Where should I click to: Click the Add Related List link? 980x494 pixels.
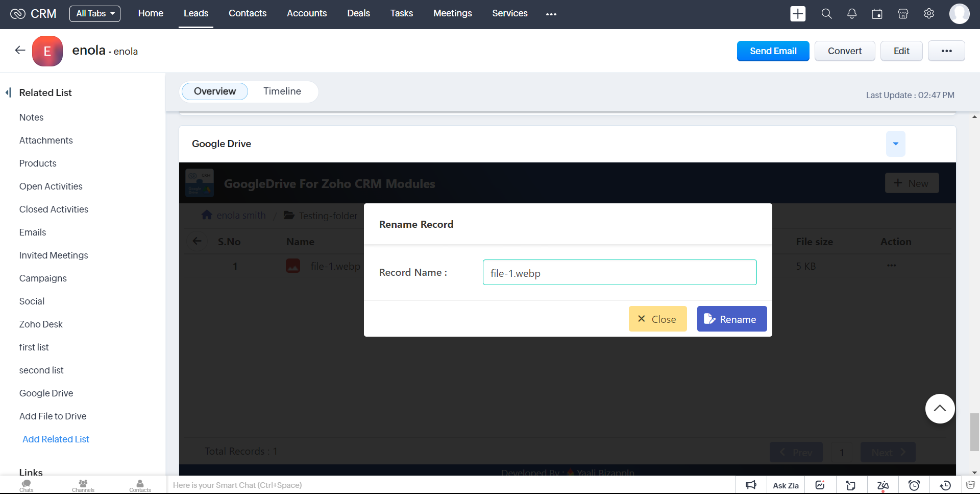coord(56,439)
